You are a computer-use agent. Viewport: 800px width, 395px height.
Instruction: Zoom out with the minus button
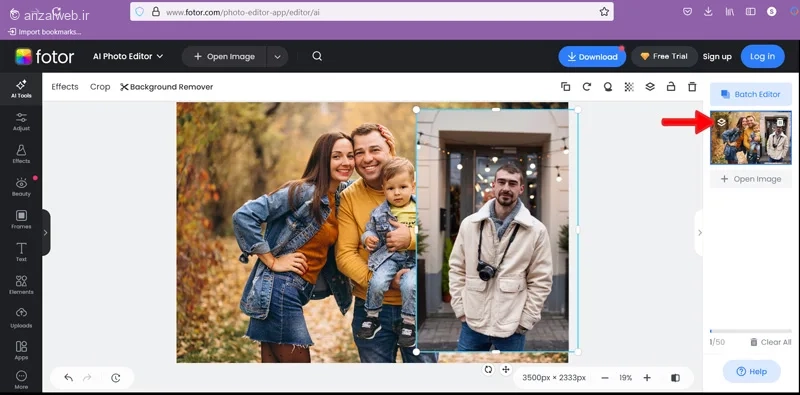(605, 378)
